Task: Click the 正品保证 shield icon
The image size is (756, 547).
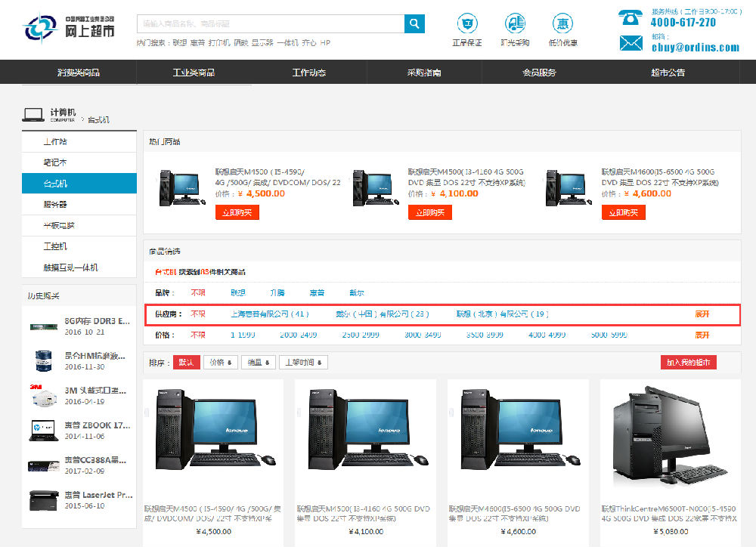Action: pos(466,23)
